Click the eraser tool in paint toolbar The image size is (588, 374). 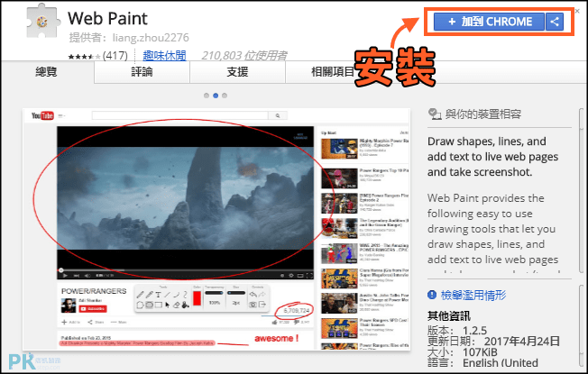176,305
